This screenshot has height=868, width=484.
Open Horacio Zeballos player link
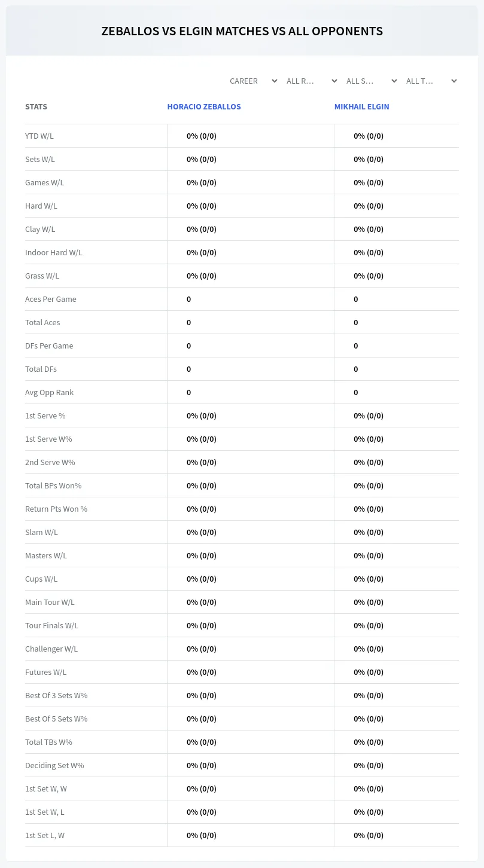[204, 106]
